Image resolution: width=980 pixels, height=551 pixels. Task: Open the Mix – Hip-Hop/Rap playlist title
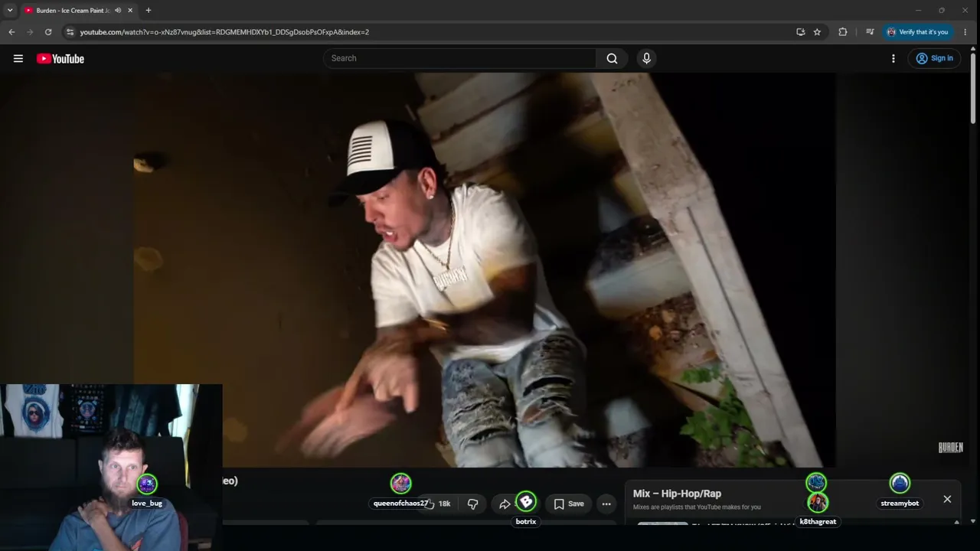pos(677,494)
